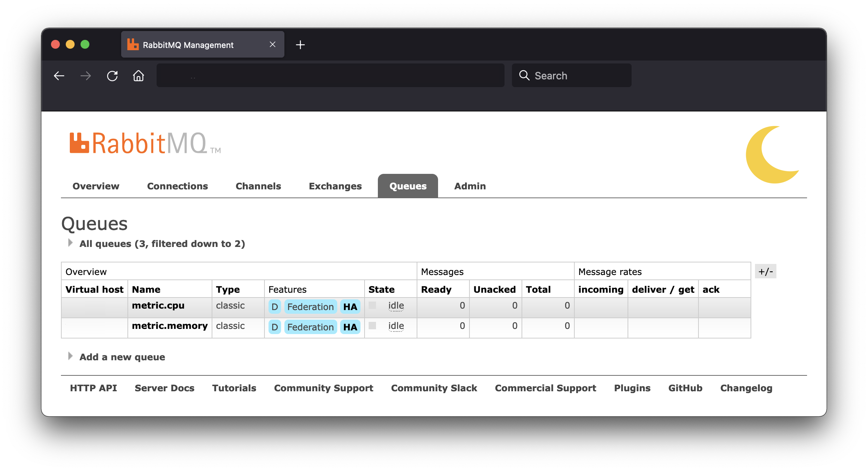Click the state indicator square for metric.cpu
Image resolution: width=868 pixels, height=471 pixels.
click(372, 305)
